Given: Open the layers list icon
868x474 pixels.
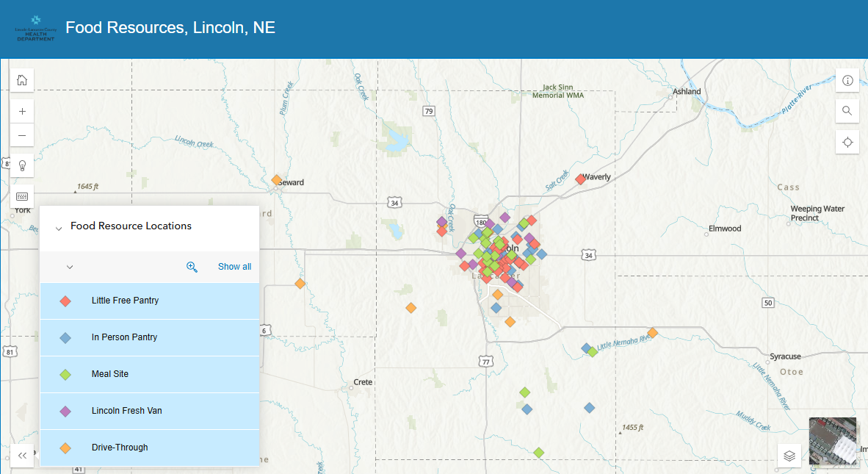Looking at the screenshot, I should point(789,456).
